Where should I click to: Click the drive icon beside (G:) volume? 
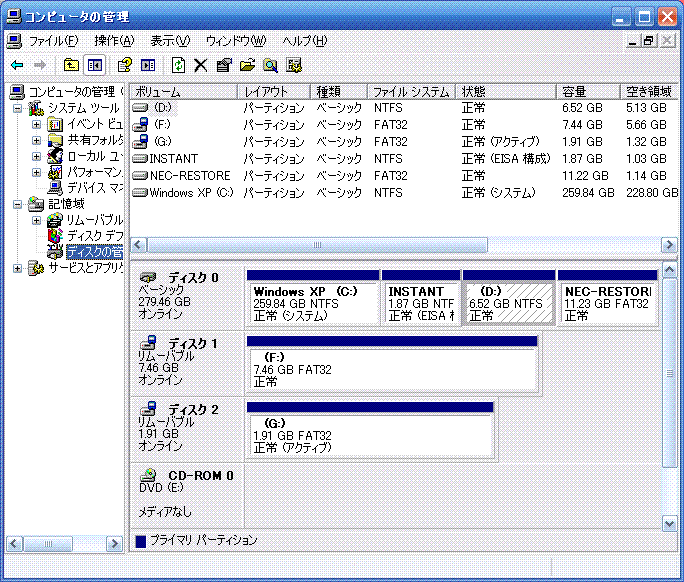click(x=140, y=141)
